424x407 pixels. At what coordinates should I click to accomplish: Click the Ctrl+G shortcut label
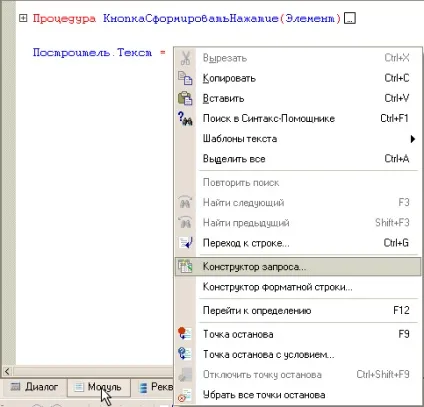pos(396,243)
